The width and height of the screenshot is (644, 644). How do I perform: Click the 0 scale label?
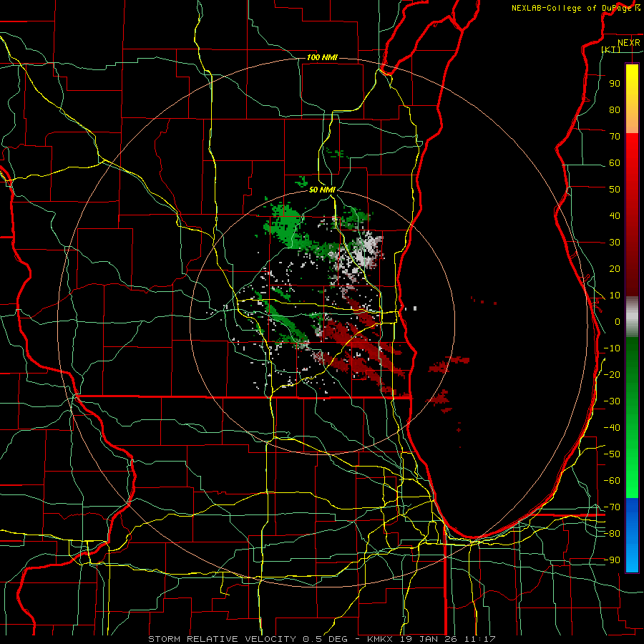(x=618, y=321)
